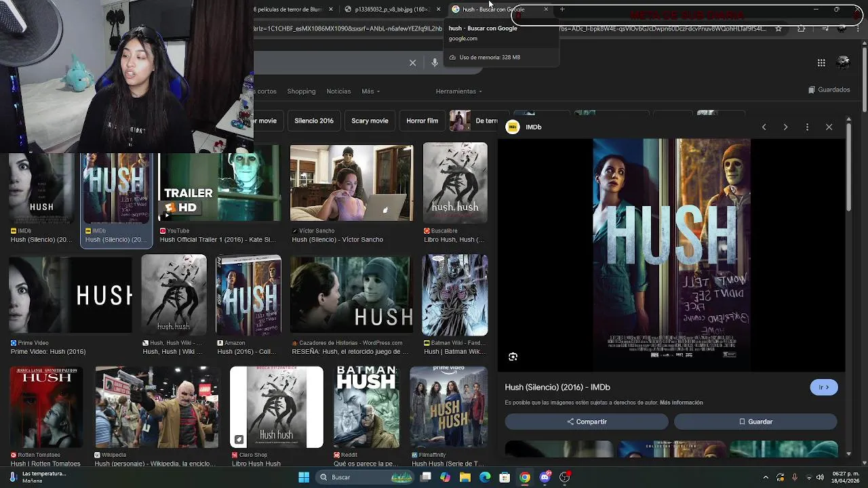
Task: Open the 'Más información' copyright link
Action: click(681, 403)
